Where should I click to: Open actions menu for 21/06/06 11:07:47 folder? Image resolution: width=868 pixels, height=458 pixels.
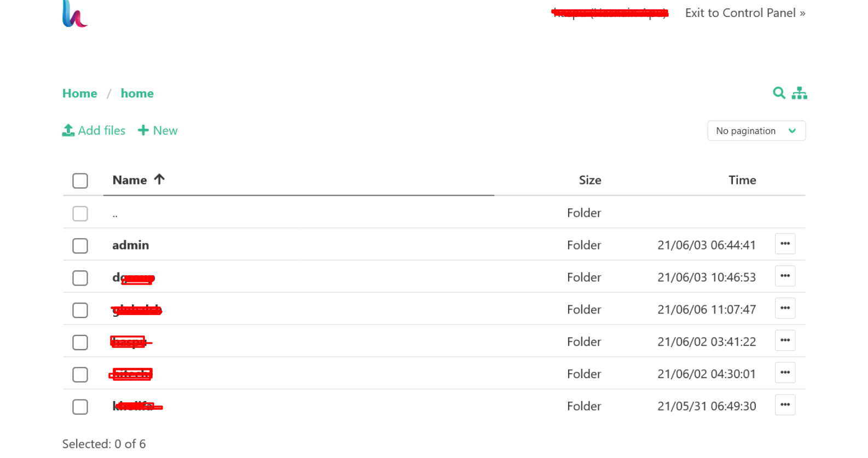(x=785, y=309)
